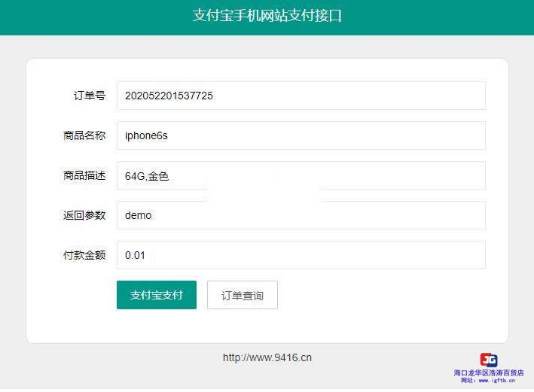The height and width of the screenshot is (392, 534).
Task: Click the www.igftb.cn watermark URL
Action: pos(497,381)
